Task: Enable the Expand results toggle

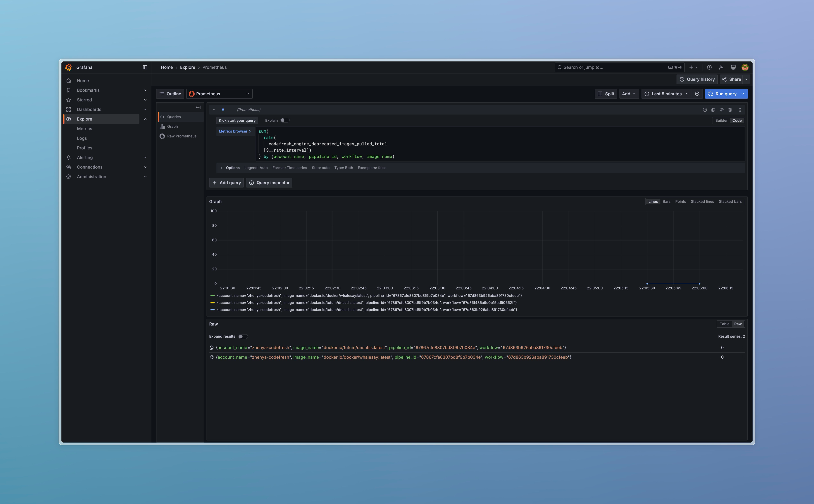Action: (x=243, y=336)
